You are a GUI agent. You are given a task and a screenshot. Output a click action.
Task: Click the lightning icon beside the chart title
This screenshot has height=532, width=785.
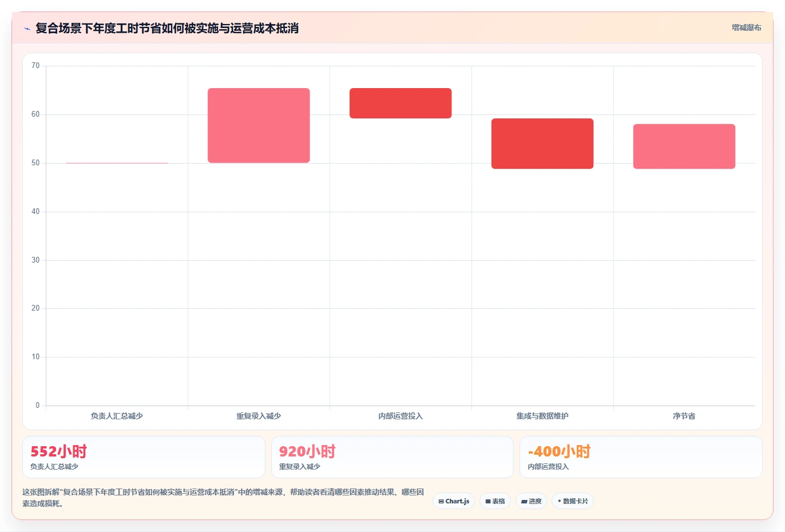27,29
